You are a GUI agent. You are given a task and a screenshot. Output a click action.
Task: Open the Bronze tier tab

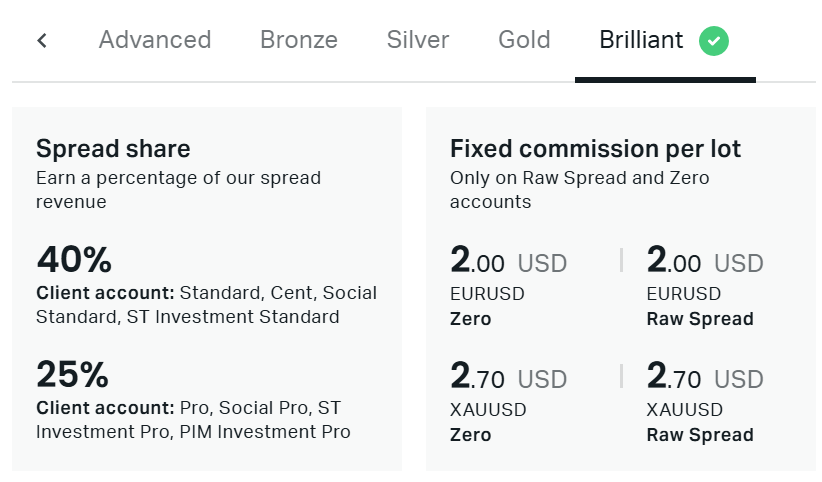click(299, 40)
